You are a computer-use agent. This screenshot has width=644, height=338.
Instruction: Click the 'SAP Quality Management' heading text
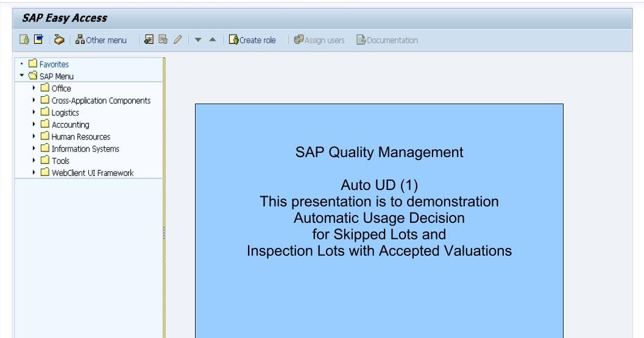pyautogui.click(x=379, y=152)
